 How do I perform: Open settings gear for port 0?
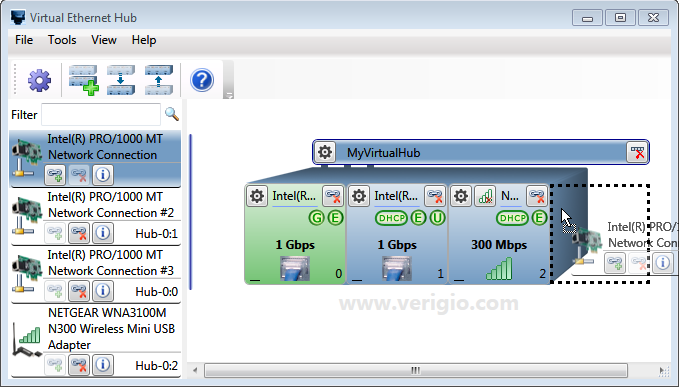257,196
